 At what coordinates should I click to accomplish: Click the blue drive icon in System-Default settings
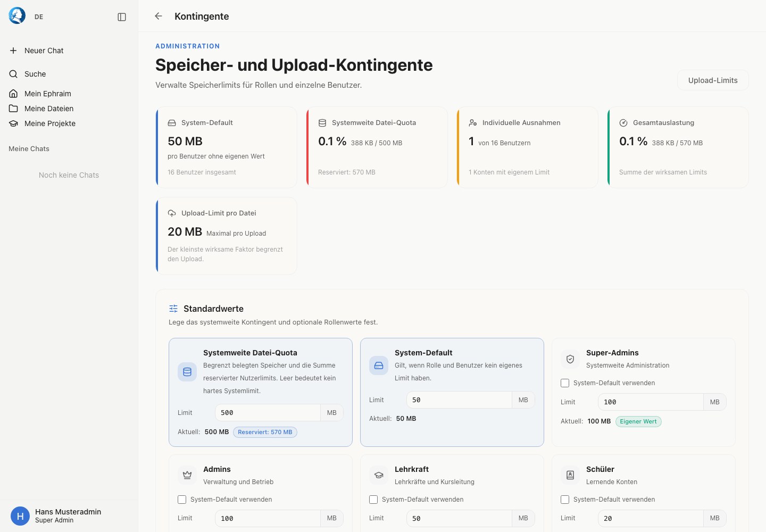click(379, 365)
